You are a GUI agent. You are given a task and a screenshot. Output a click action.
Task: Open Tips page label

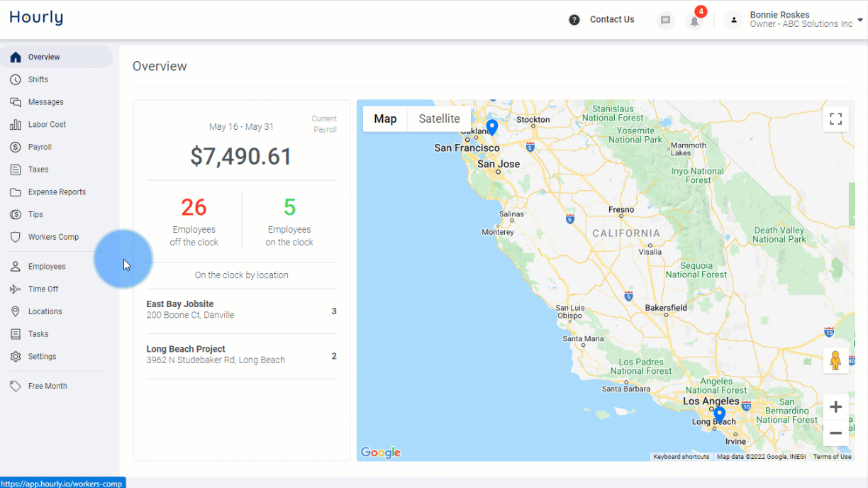[35, 214]
